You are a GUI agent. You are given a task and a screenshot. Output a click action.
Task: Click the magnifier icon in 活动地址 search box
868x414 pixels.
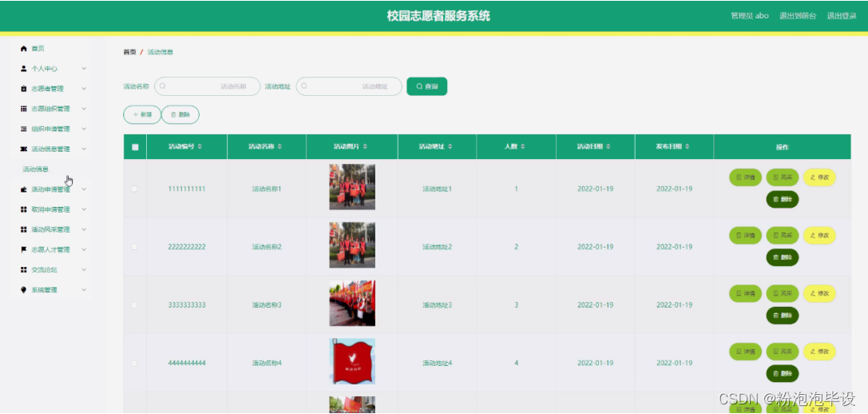(x=304, y=86)
